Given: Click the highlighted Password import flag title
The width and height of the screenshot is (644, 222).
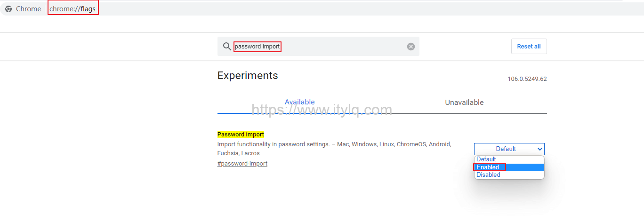Looking at the screenshot, I should click(x=241, y=135).
